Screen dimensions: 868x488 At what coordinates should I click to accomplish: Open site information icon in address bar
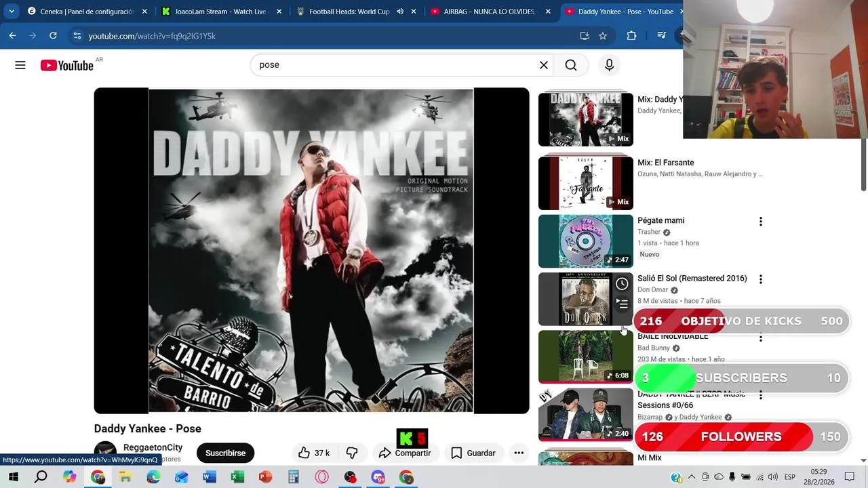[x=77, y=35]
